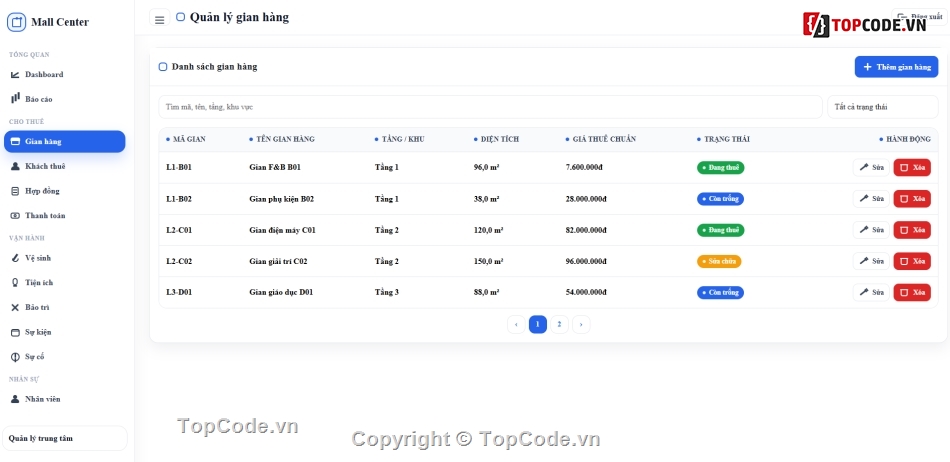Screen dimensions: 950x462
Task: Open Vệ sinh in the sidebar
Action: 64,259
